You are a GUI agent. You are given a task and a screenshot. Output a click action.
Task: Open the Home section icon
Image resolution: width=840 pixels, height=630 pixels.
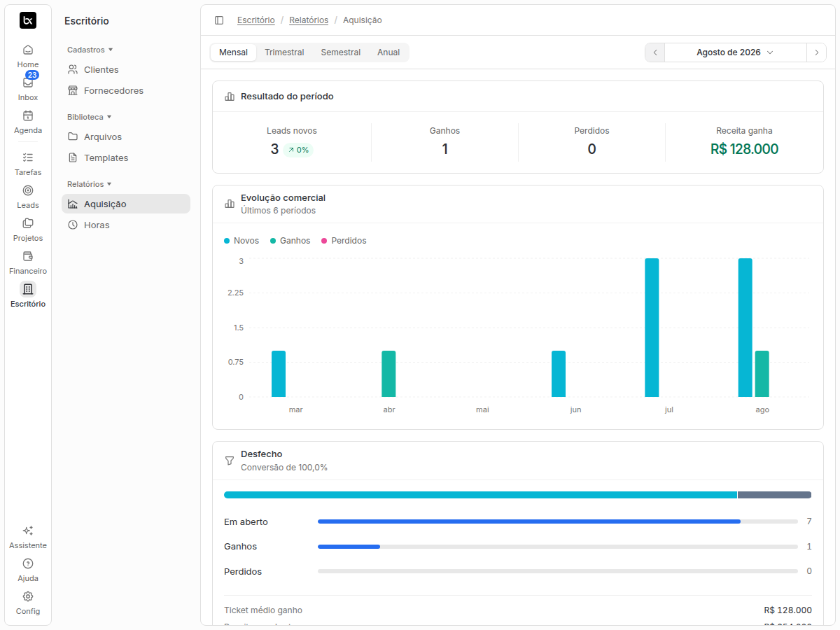point(28,50)
